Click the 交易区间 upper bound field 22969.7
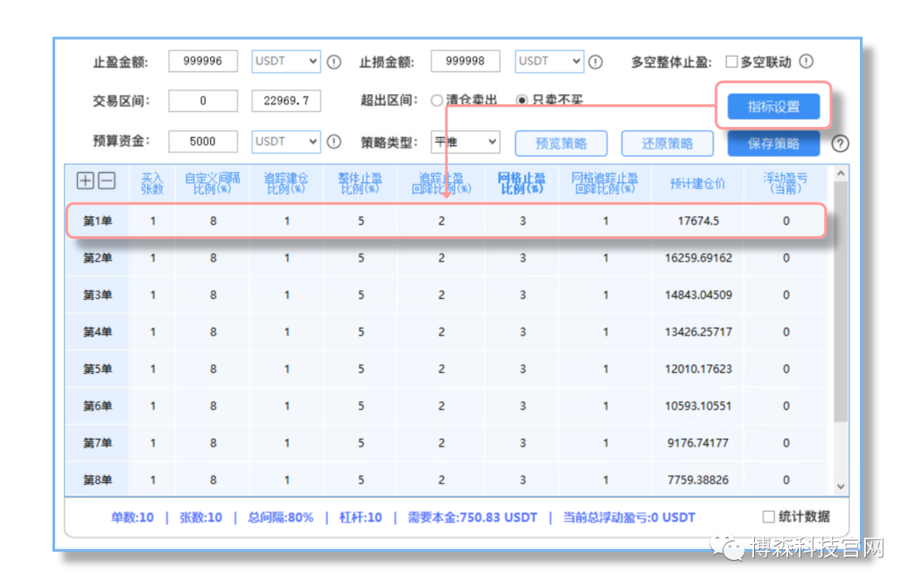 click(x=286, y=101)
